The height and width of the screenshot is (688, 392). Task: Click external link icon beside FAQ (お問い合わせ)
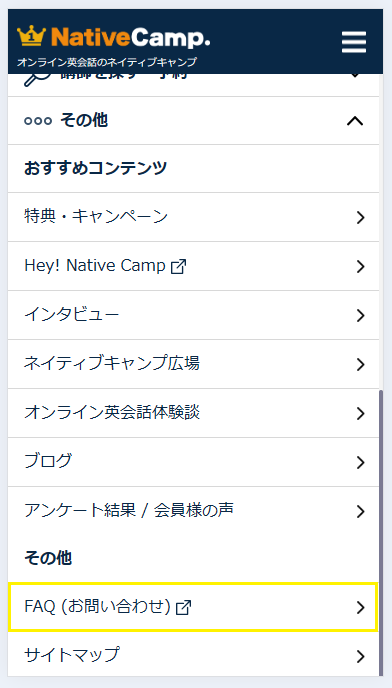click(183, 608)
